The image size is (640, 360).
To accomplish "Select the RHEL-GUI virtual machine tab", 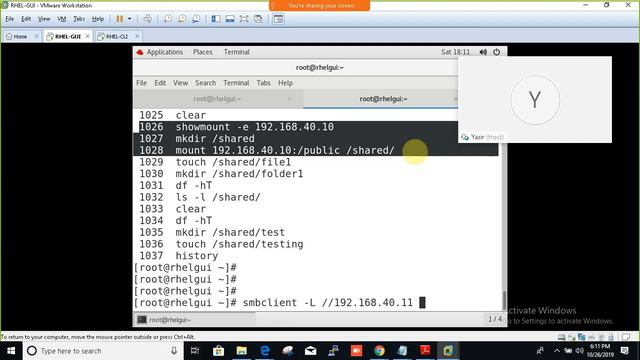I will (64, 36).
